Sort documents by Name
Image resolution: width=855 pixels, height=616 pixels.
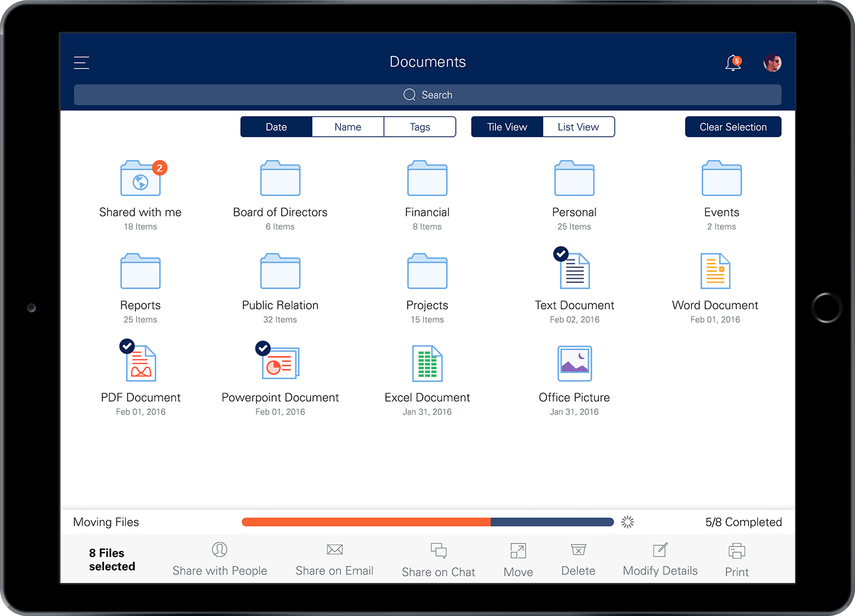coord(348,127)
